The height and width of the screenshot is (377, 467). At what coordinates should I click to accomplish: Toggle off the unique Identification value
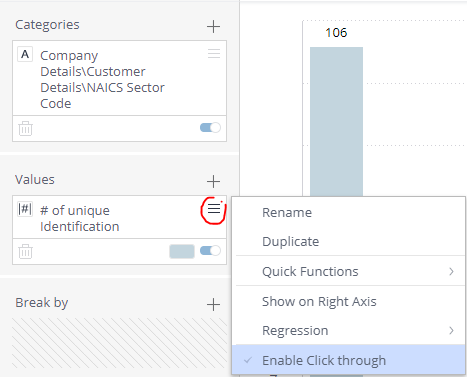pyautogui.click(x=210, y=250)
